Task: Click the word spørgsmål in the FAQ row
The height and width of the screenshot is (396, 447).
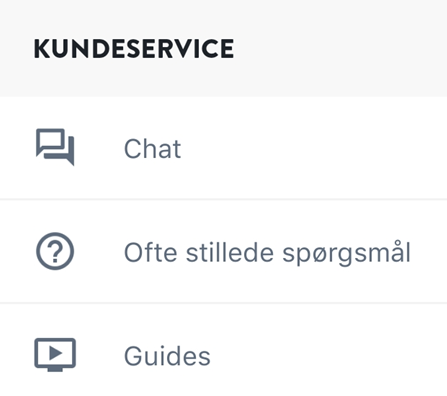Action: point(346,253)
